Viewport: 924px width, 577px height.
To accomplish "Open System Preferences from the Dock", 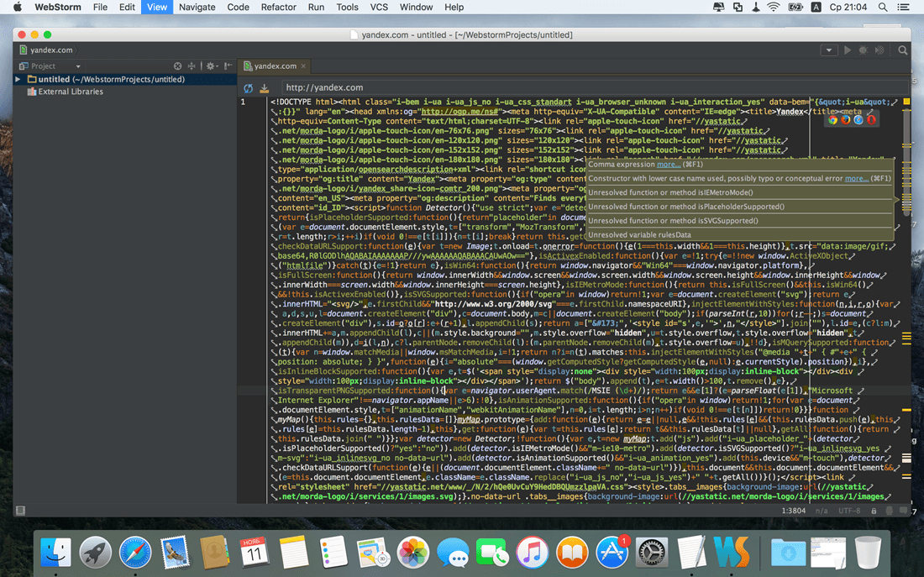I will click(x=652, y=553).
